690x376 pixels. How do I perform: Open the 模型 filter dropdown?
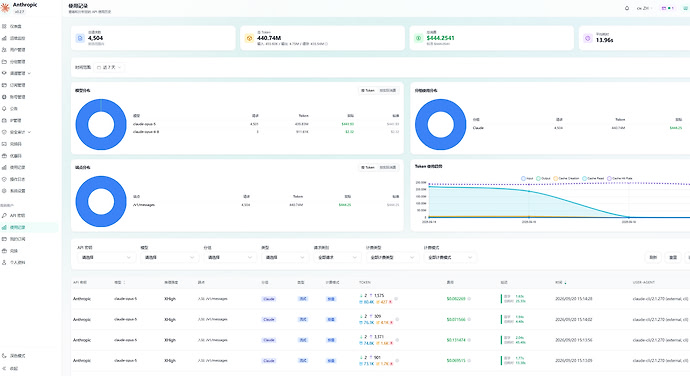tap(169, 257)
